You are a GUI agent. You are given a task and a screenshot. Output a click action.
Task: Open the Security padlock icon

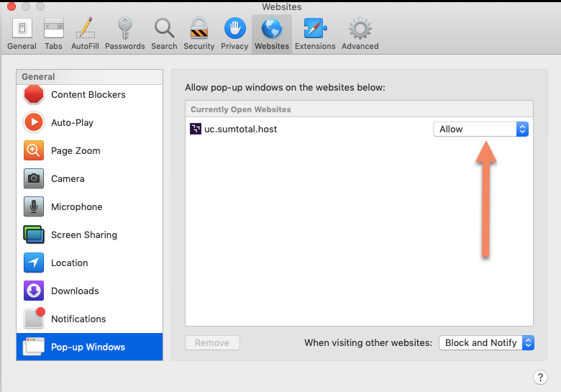pos(199,28)
